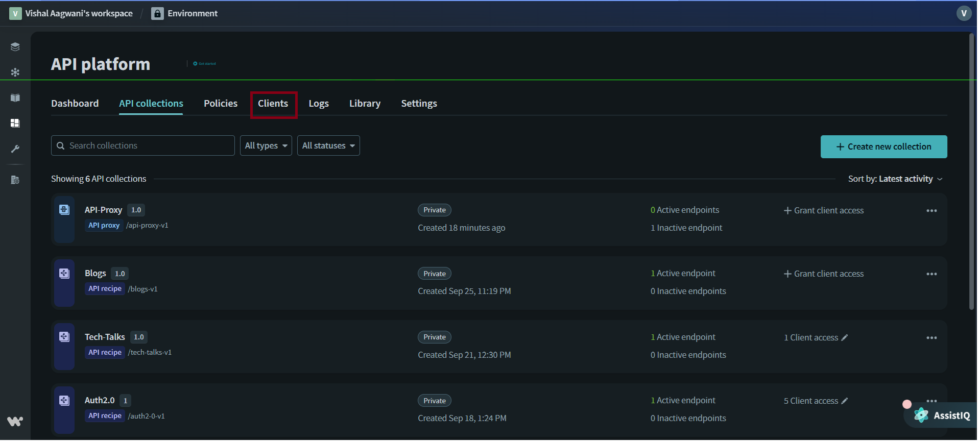The image size is (980, 441).
Task: Open the Sort by Latest activity dropdown
Action: pyautogui.click(x=895, y=179)
